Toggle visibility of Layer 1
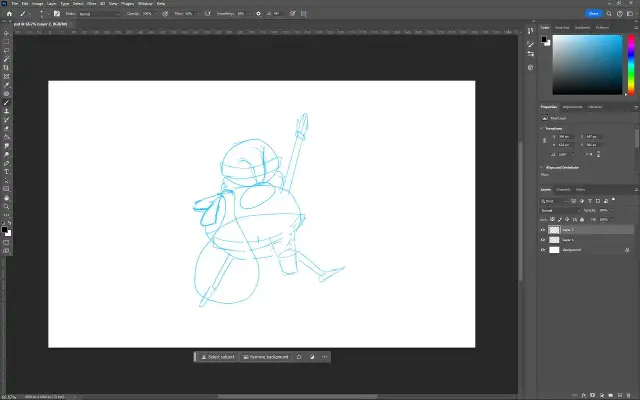Viewport: 640px width, 400px height. click(543, 239)
